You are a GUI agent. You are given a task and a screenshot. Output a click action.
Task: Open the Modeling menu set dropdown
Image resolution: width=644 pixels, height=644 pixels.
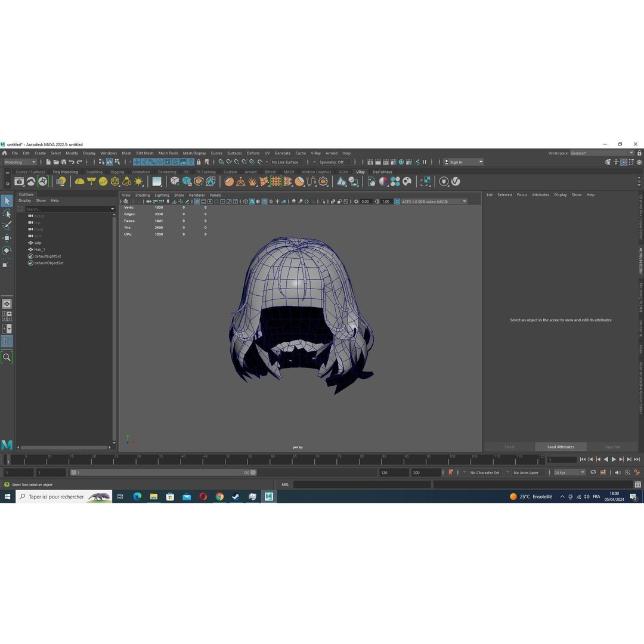pyautogui.click(x=20, y=162)
